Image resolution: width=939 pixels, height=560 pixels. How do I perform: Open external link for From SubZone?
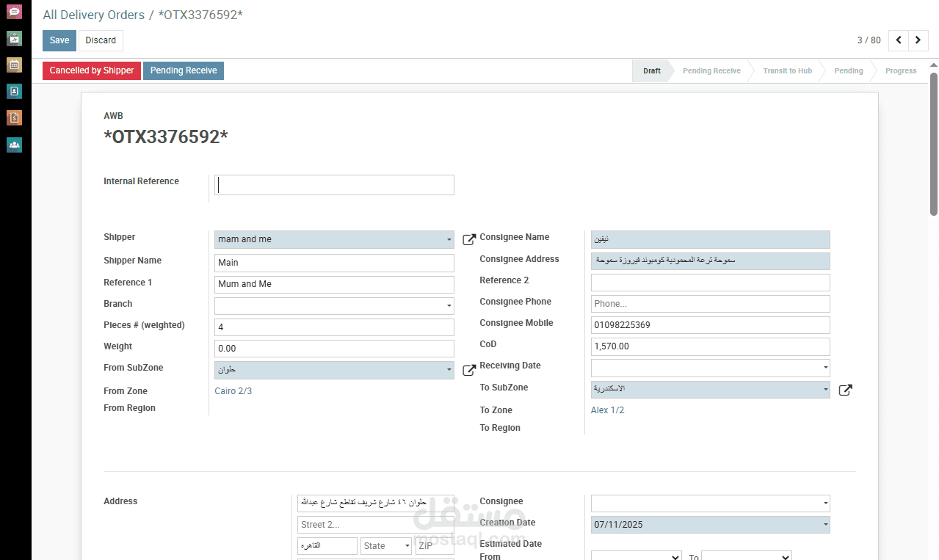[x=469, y=370]
